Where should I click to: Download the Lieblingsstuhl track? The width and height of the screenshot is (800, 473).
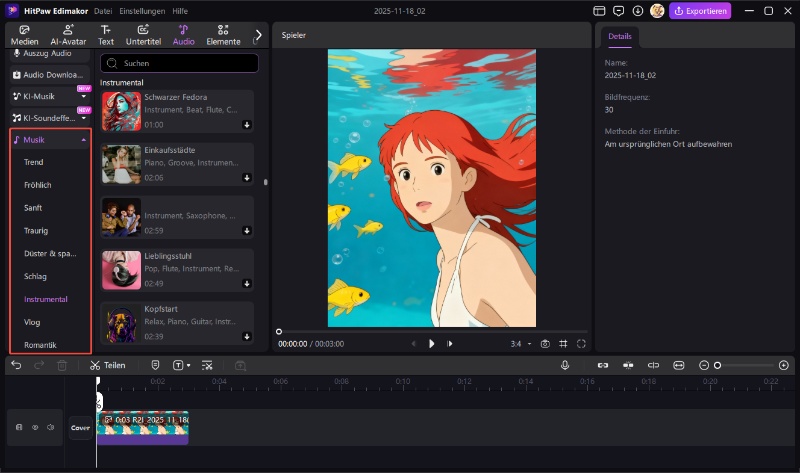tap(247, 283)
